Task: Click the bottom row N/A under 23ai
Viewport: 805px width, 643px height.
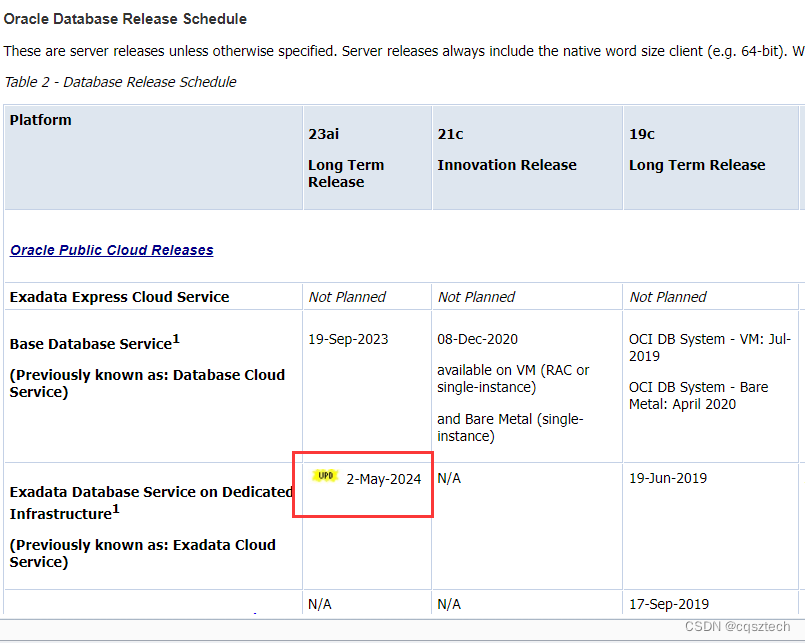Action: pyautogui.click(x=320, y=604)
